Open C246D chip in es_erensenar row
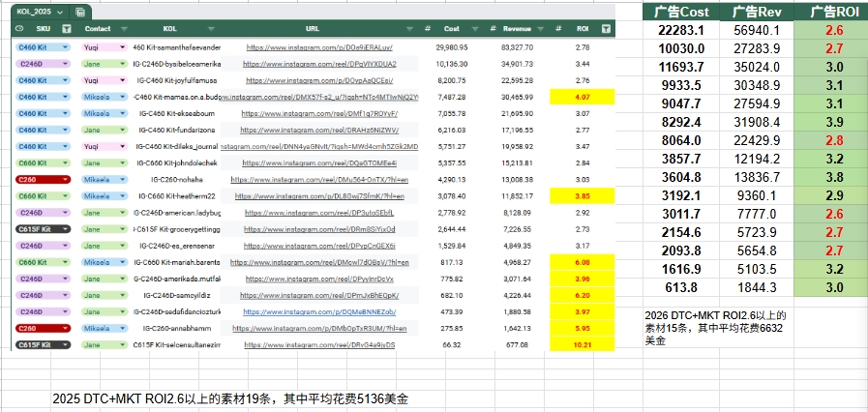The image size is (868, 412). [44, 246]
